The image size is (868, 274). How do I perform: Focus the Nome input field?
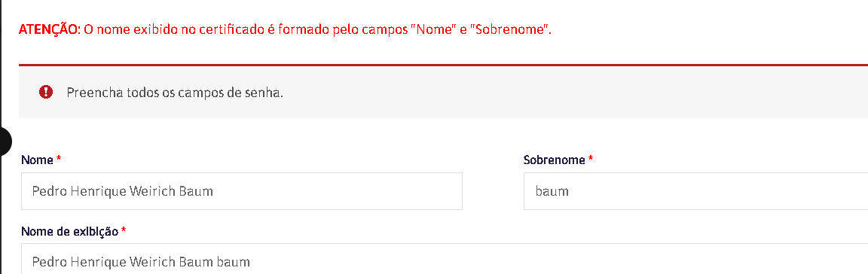point(241,191)
